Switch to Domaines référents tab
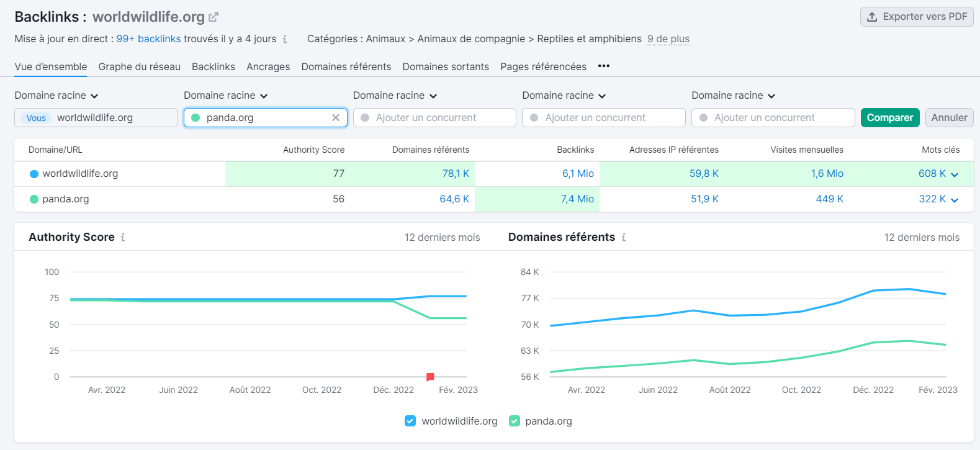 click(346, 66)
